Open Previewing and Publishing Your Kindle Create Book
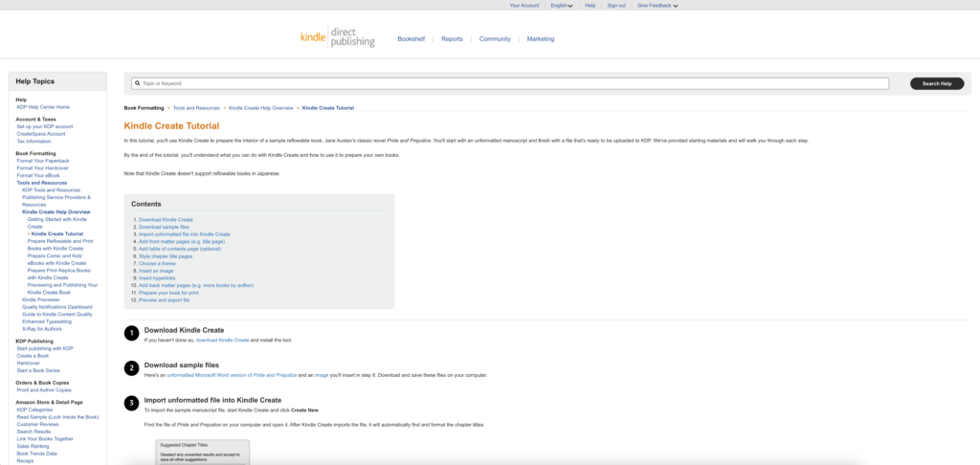 pyautogui.click(x=62, y=289)
